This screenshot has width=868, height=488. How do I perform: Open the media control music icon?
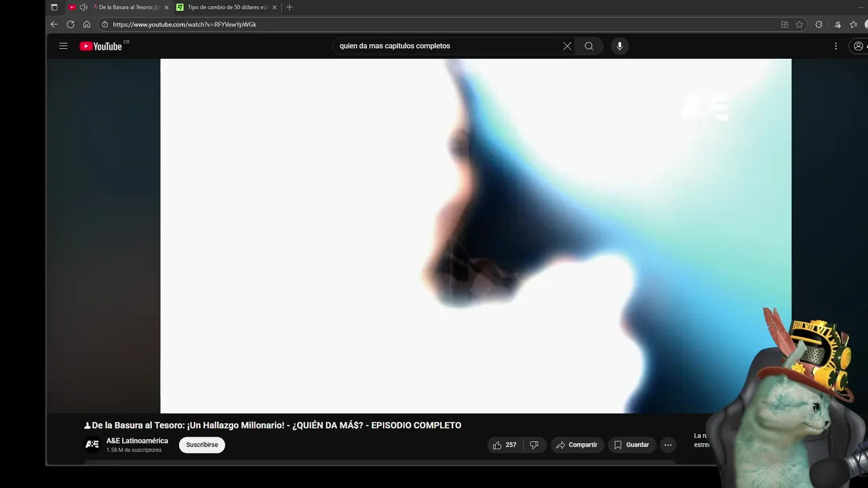pyautogui.click(x=837, y=24)
